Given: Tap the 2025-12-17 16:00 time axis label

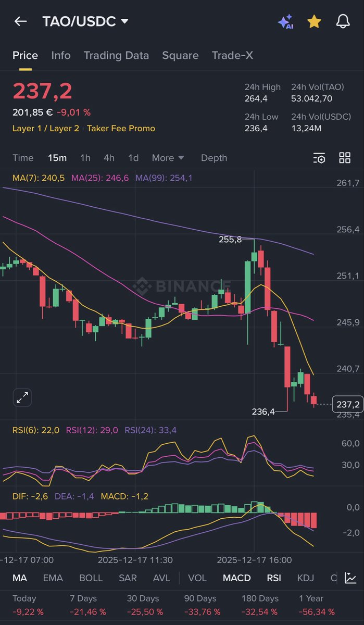Looking at the screenshot, I should (254, 560).
